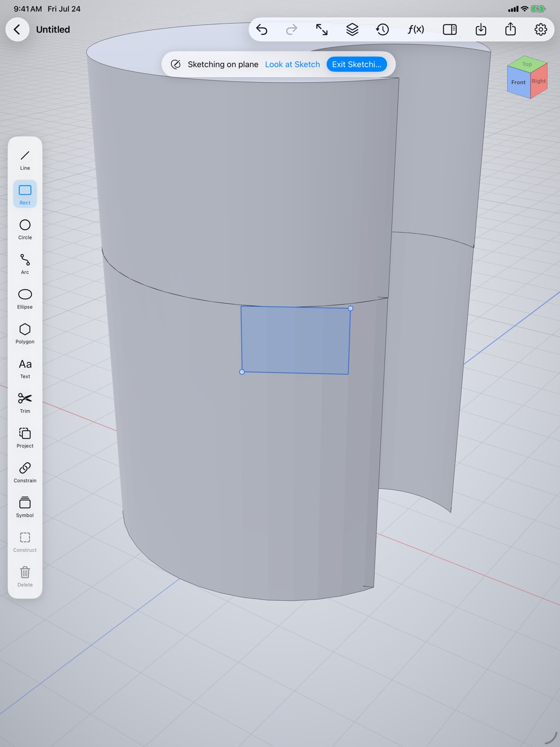Screen dimensions: 560x747
Task: Open the Constrain tool
Action: pos(25,471)
